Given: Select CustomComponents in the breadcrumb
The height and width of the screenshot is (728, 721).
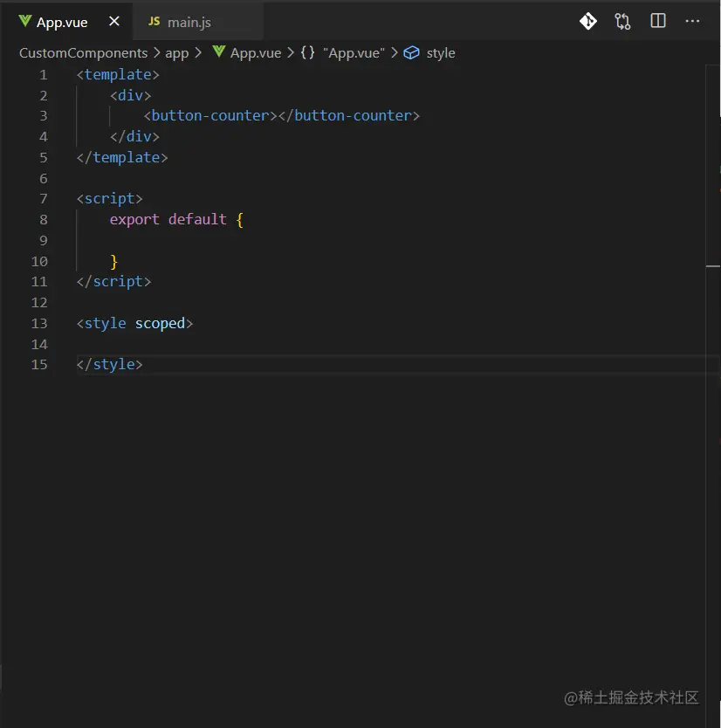Looking at the screenshot, I should pos(84,53).
